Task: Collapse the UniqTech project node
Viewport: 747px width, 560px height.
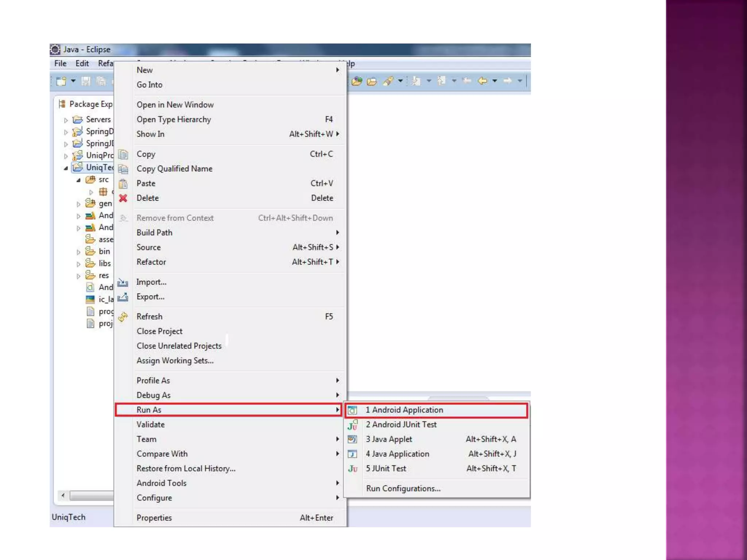Action: tap(66, 168)
